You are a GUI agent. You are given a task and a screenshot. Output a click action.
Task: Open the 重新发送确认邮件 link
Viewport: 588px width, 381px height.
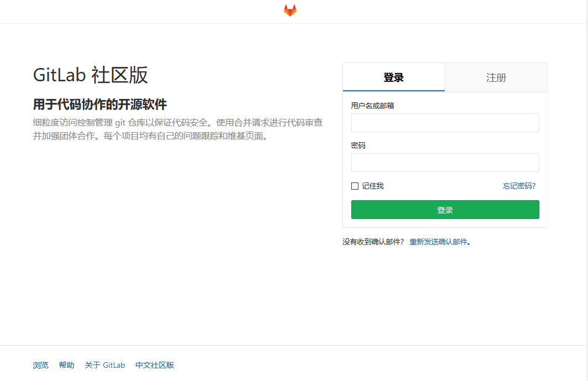(x=439, y=242)
